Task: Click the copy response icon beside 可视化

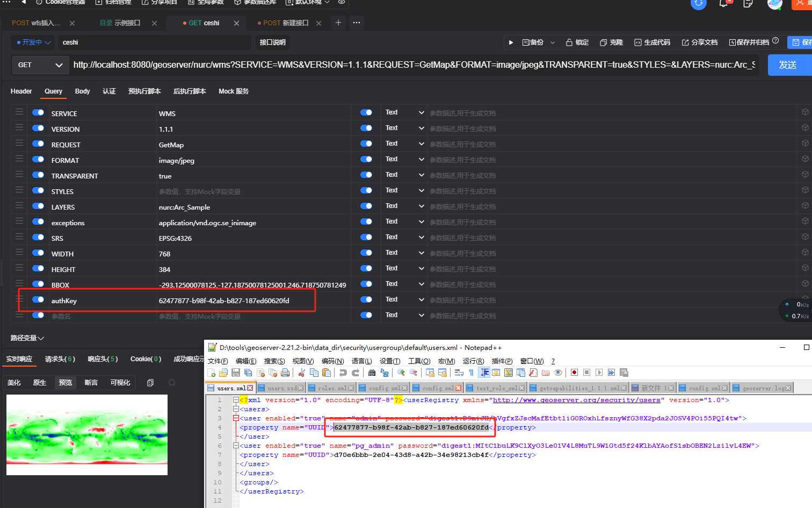Action: [150, 383]
